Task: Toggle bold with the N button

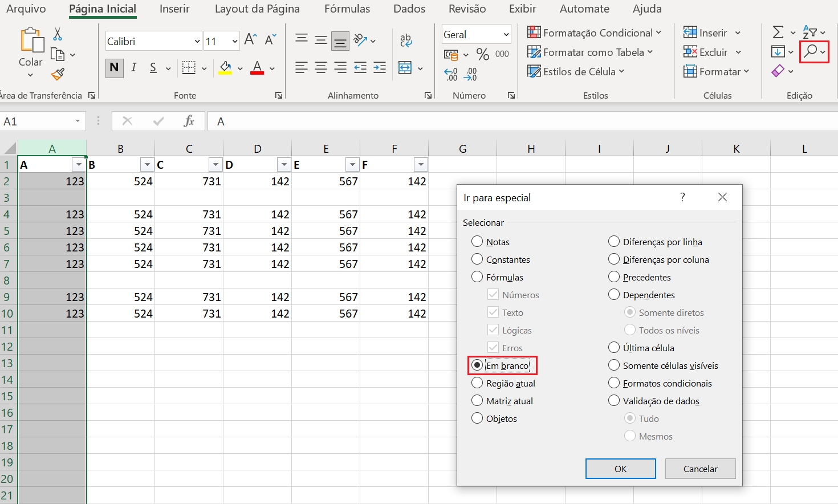Action: click(114, 68)
